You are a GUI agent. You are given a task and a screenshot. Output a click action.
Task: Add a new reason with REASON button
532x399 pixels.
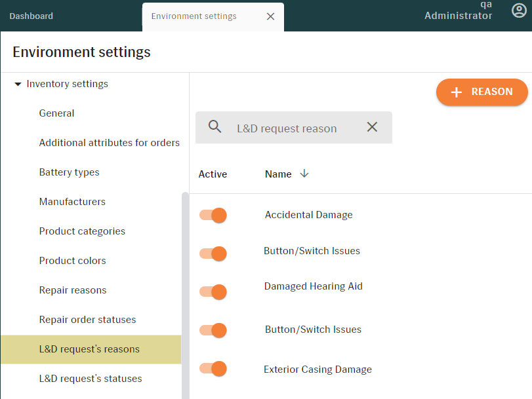click(x=481, y=92)
